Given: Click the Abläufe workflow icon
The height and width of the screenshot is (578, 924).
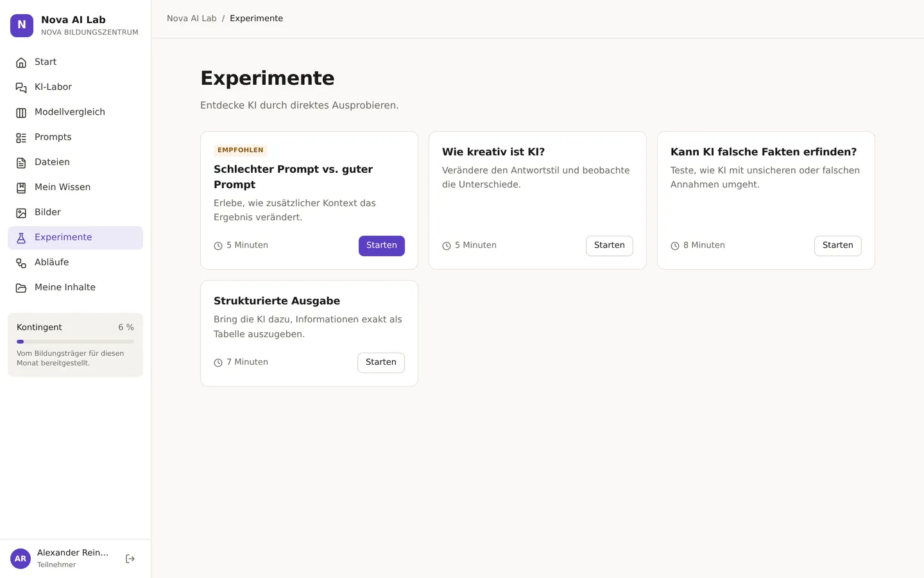Looking at the screenshot, I should coord(21,263).
